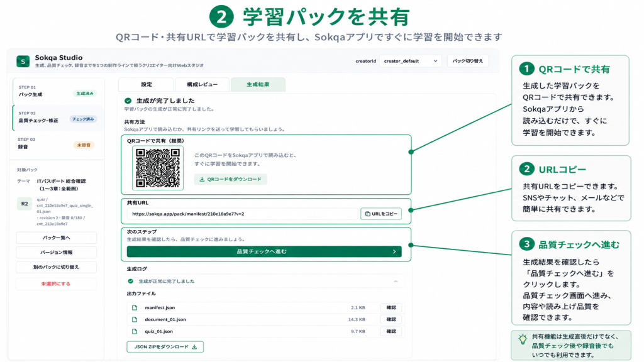644x362 pixels.
Task: Click the manifest.json file icon
Action: click(x=135, y=307)
